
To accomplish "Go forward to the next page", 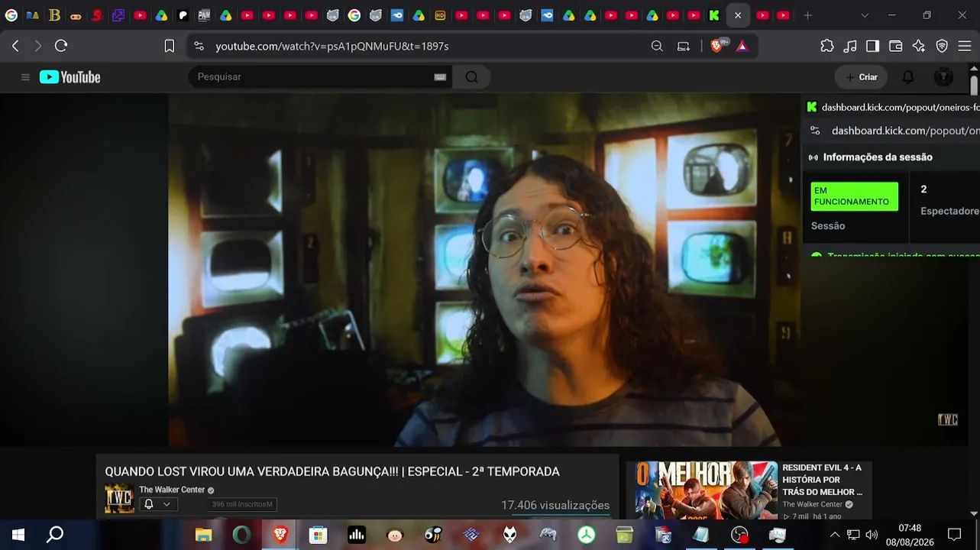I will pyautogui.click(x=38, y=46).
